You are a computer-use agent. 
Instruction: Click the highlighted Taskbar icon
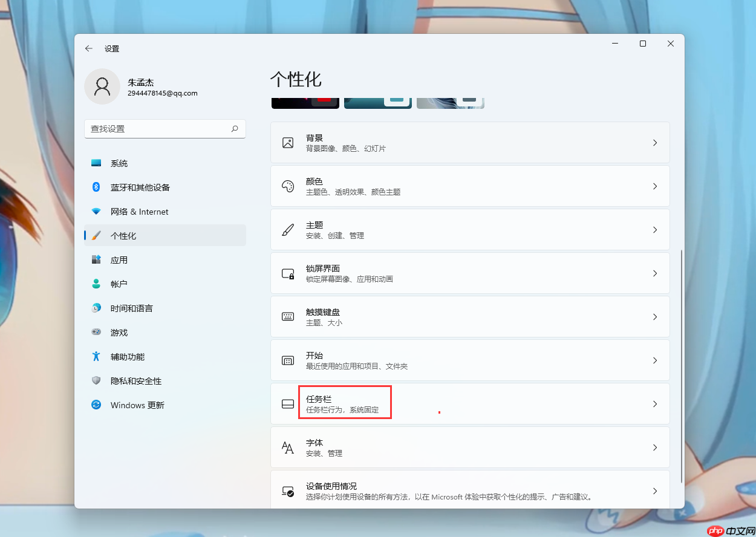[287, 402]
